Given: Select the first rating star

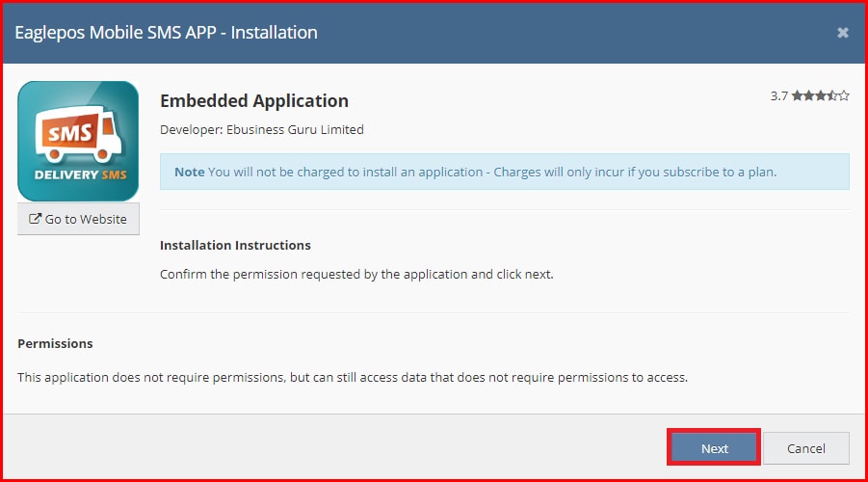Looking at the screenshot, I should tap(798, 96).
